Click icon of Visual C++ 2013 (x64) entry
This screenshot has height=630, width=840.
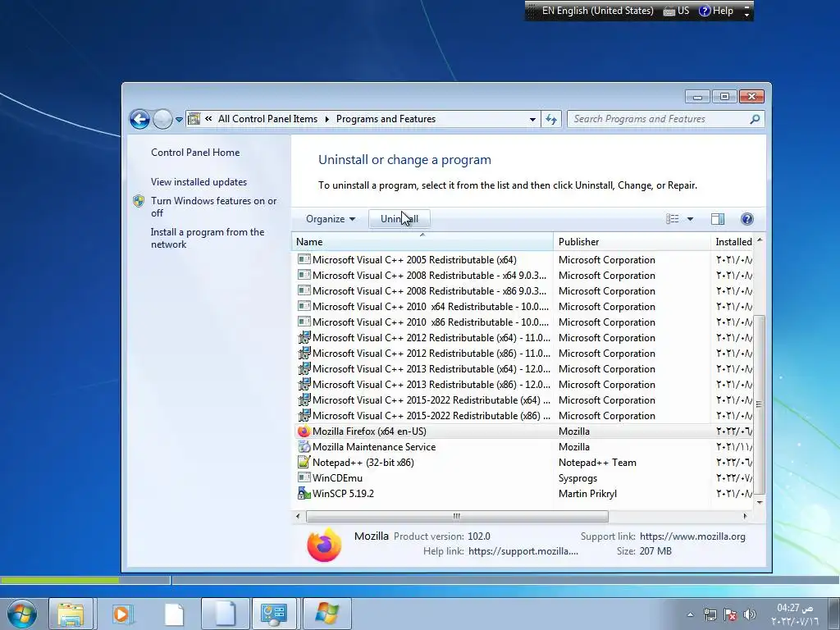pyautogui.click(x=304, y=368)
